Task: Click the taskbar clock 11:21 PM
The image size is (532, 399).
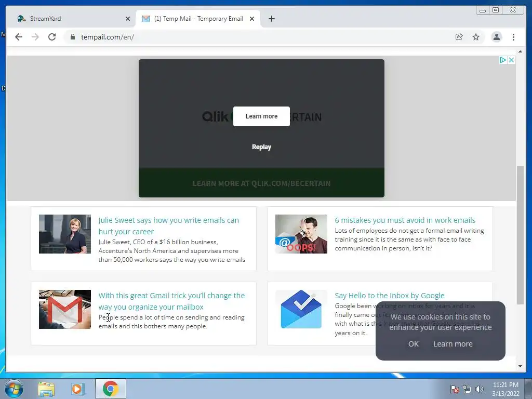Action: pyautogui.click(x=506, y=385)
